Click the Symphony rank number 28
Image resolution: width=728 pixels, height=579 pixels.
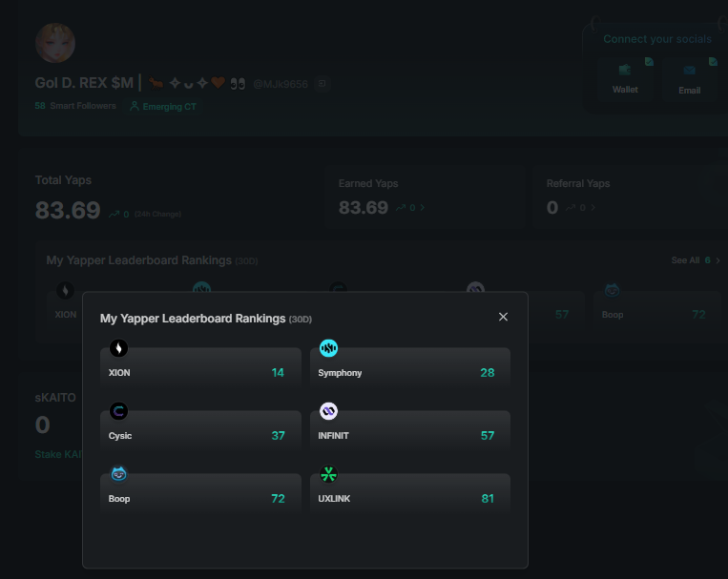point(488,372)
